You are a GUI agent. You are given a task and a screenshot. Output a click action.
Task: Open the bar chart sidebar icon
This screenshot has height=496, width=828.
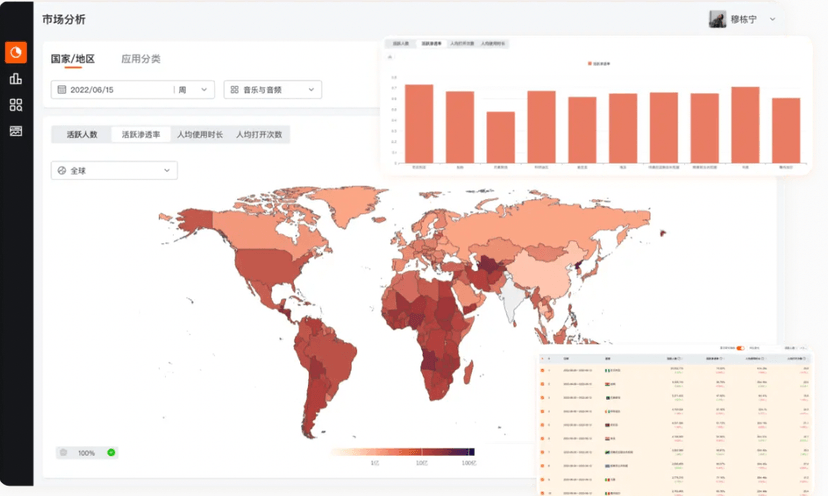15,79
